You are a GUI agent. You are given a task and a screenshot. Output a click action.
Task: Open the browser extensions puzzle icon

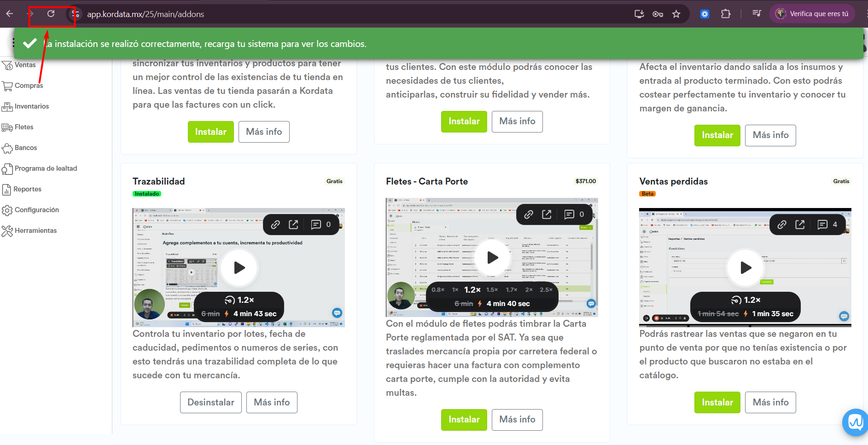click(726, 14)
